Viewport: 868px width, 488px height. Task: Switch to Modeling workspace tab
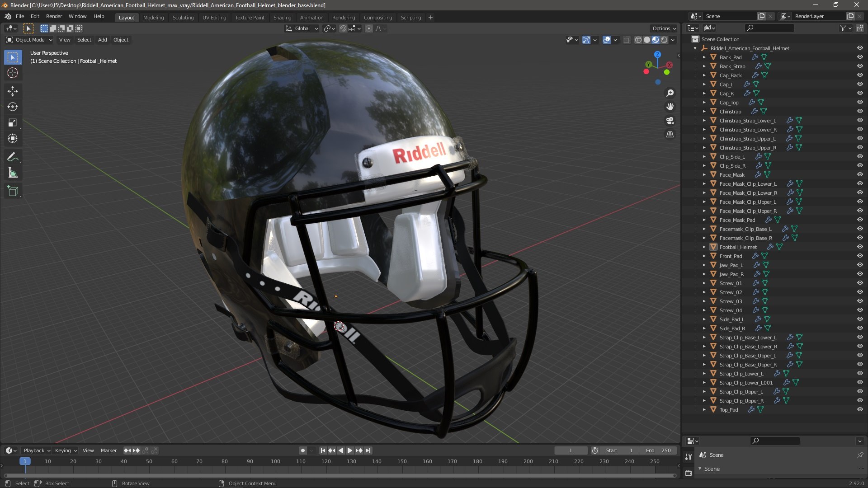[153, 18]
